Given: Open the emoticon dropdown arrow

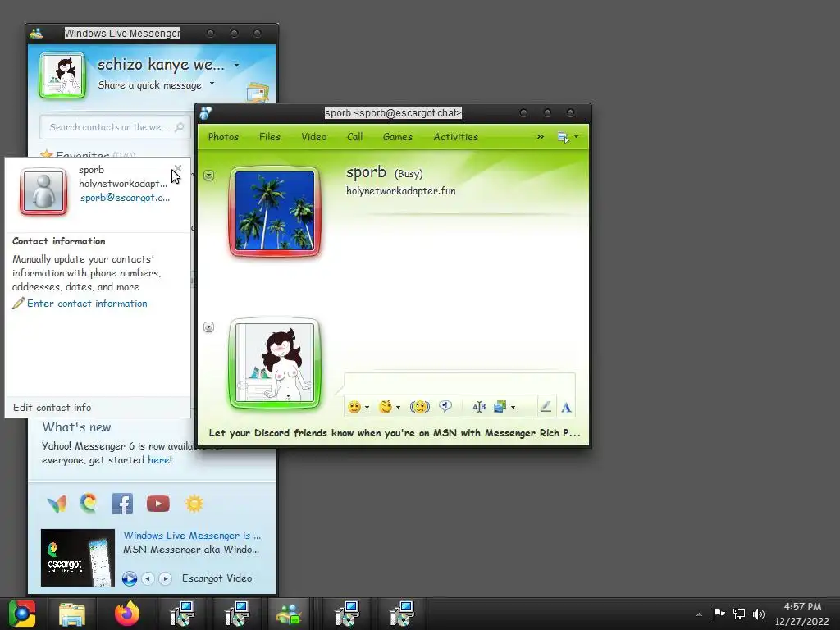Looking at the screenshot, I should click(x=367, y=408).
